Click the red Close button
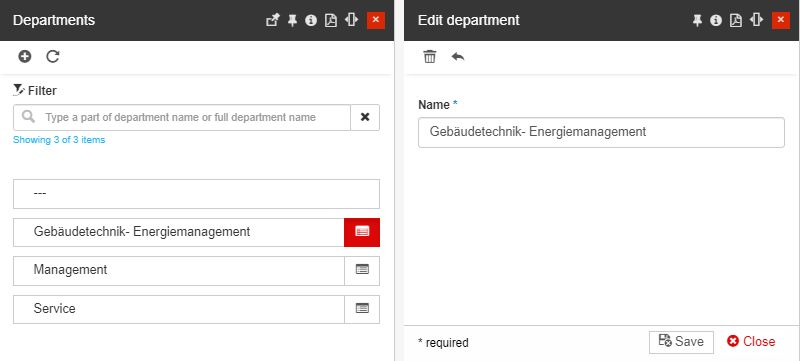800x361 pixels. 751,342
